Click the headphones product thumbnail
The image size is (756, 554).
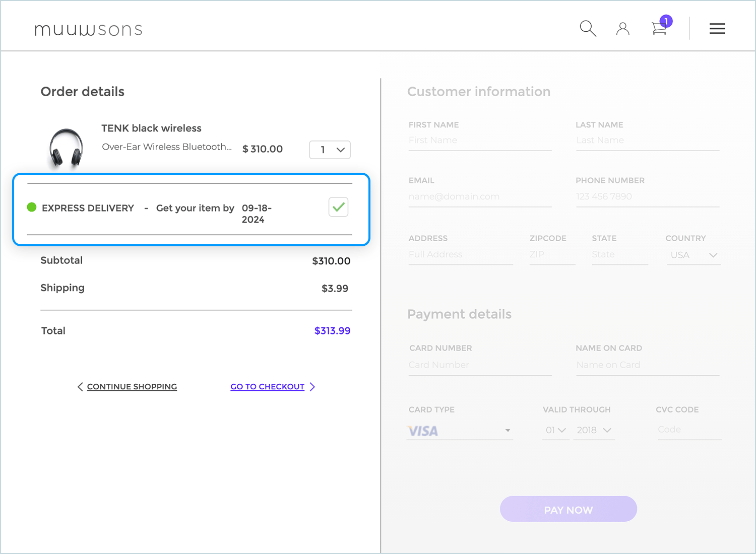(66, 148)
